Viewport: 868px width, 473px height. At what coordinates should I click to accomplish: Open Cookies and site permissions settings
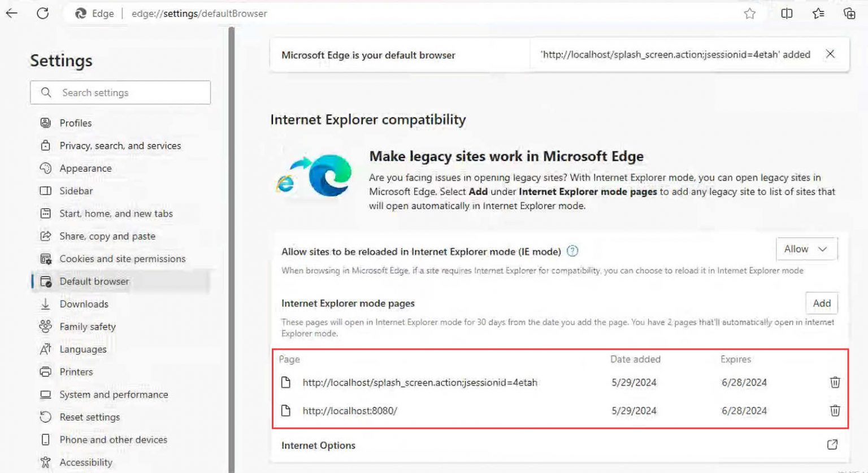pyautogui.click(x=122, y=258)
